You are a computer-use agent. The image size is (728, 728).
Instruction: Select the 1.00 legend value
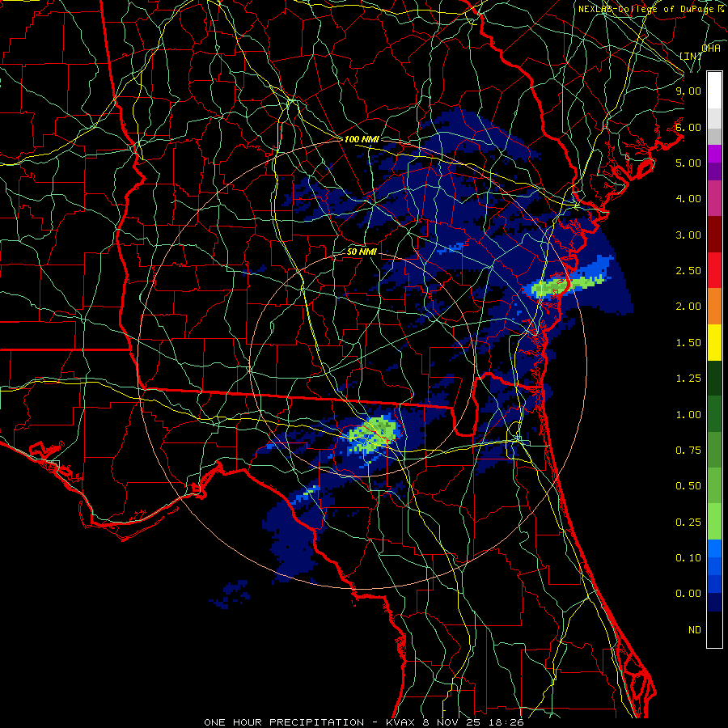click(x=688, y=415)
